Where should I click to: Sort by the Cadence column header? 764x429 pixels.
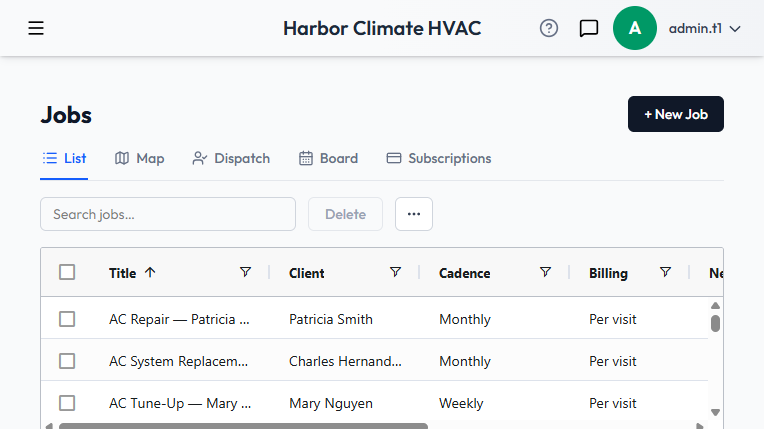(x=464, y=273)
